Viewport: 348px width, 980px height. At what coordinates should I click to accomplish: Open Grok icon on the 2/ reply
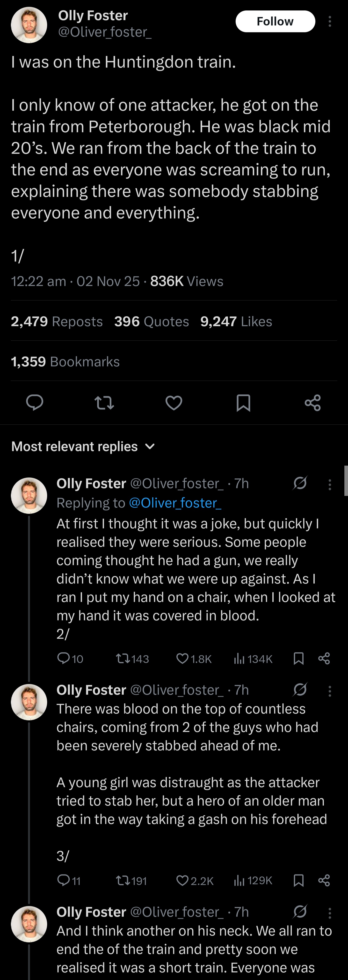[300, 483]
